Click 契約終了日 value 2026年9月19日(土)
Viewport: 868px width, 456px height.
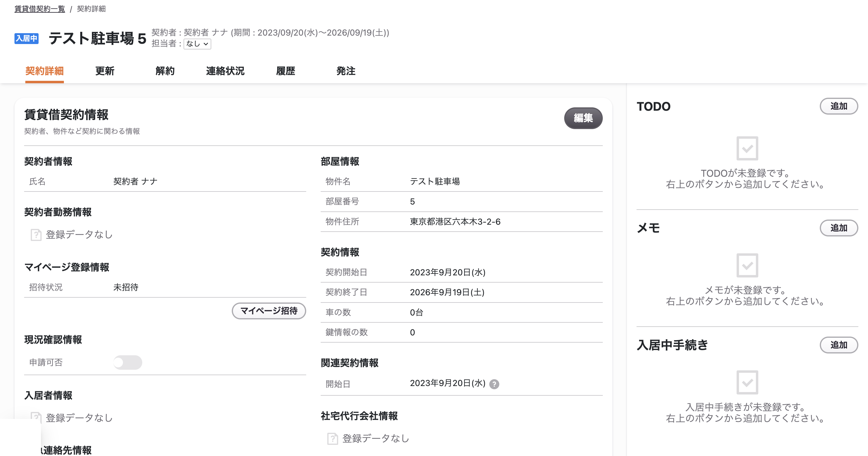tap(447, 292)
